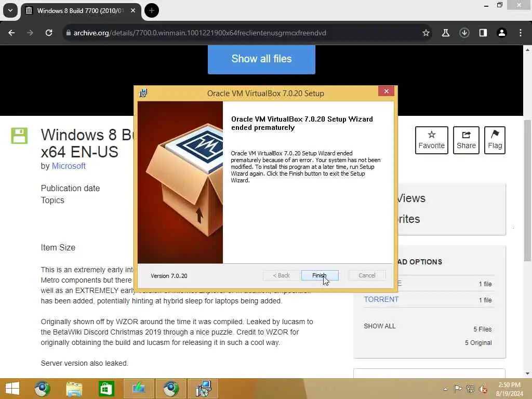Open Action Center flag in tray
Screen dimensions: 532x399
tap(458, 389)
